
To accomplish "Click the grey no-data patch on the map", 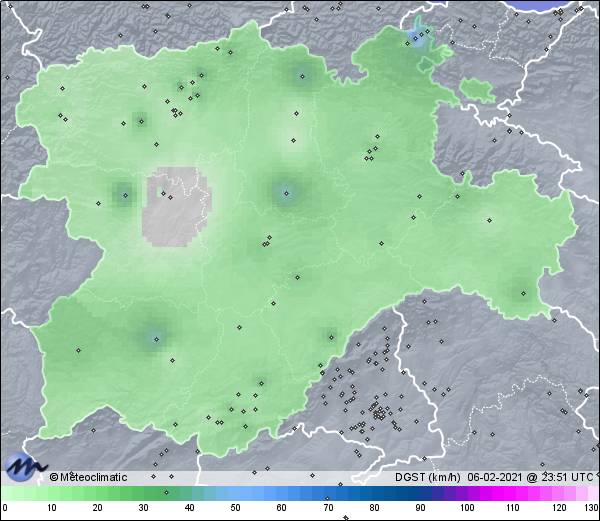I will pyautogui.click(x=174, y=208).
